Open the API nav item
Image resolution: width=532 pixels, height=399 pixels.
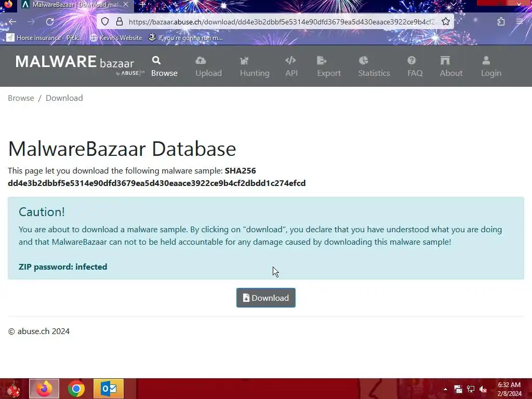coord(291,66)
